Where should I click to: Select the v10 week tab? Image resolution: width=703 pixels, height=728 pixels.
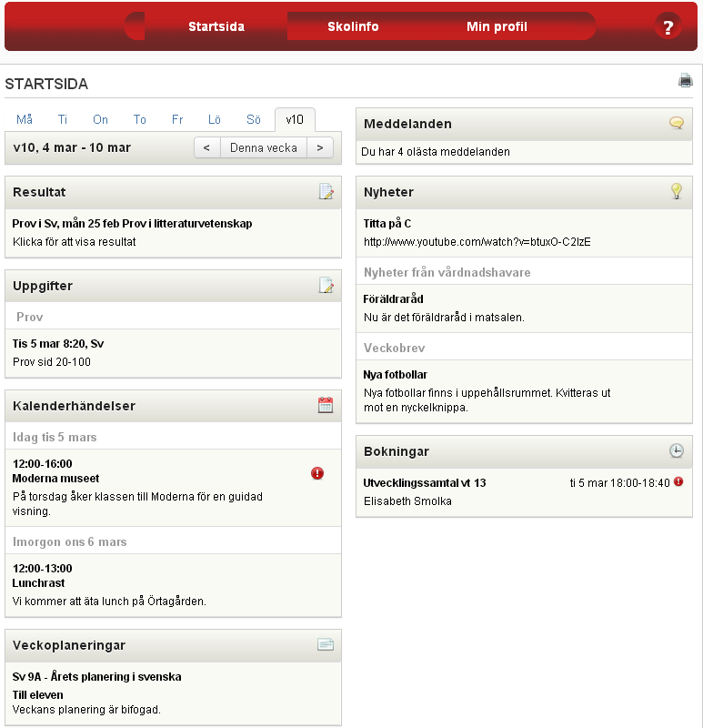click(x=295, y=120)
